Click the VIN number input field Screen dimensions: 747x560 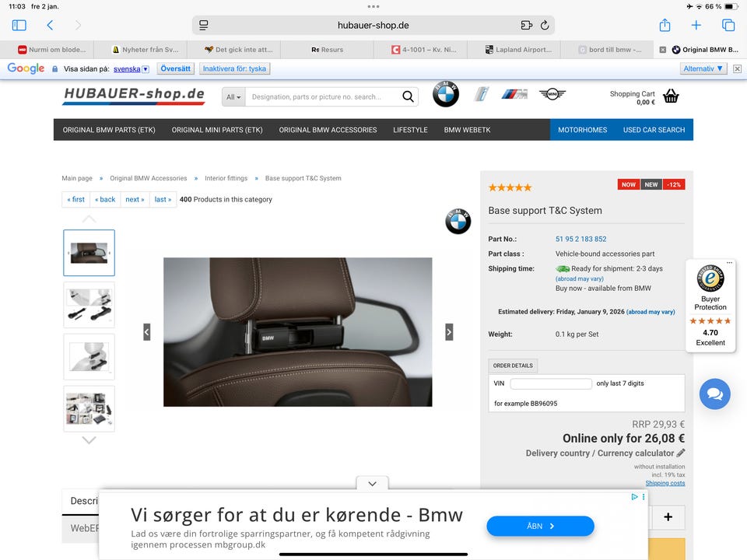click(x=551, y=383)
